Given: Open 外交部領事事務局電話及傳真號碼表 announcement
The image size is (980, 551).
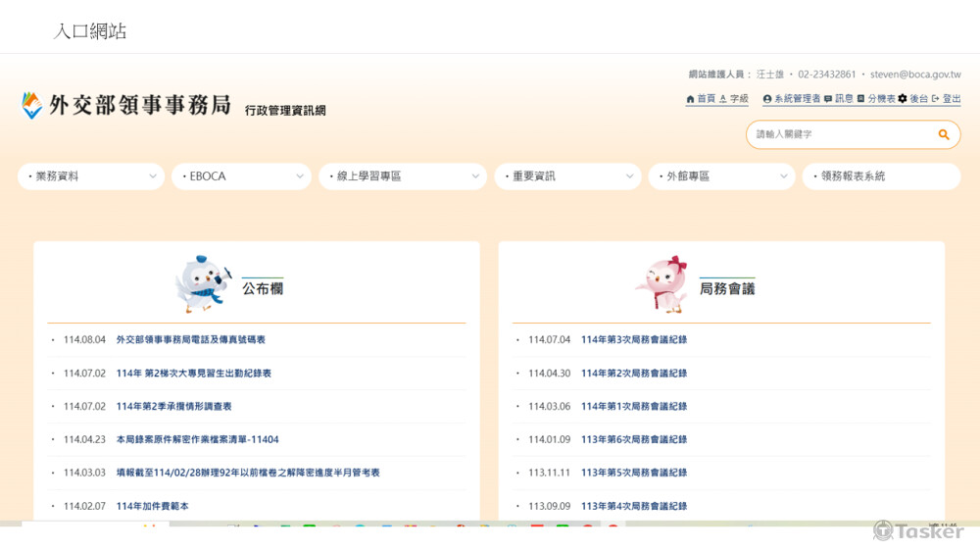Looking at the screenshot, I should click(x=190, y=340).
